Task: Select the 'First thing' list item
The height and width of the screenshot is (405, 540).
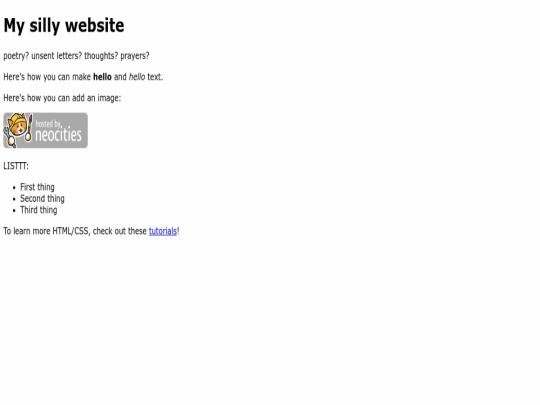Action: [37, 187]
